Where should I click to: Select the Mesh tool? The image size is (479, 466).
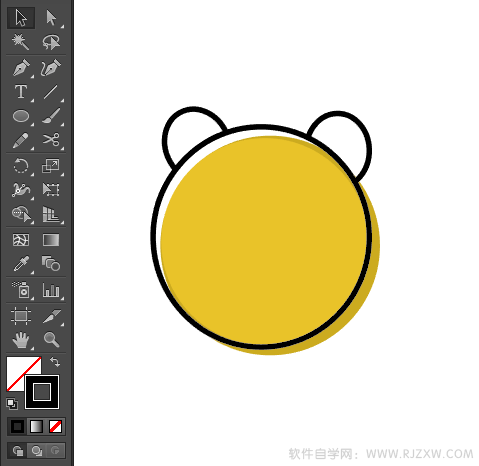21,240
